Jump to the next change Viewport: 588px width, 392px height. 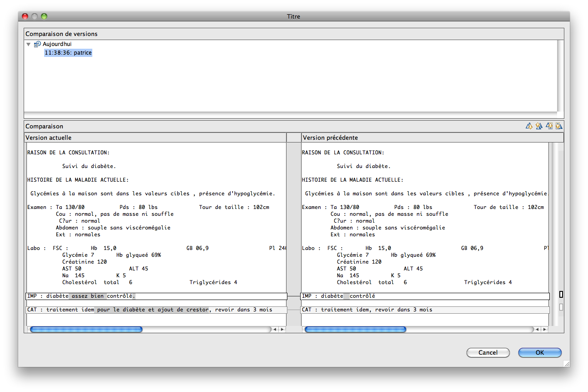(x=549, y=126)
